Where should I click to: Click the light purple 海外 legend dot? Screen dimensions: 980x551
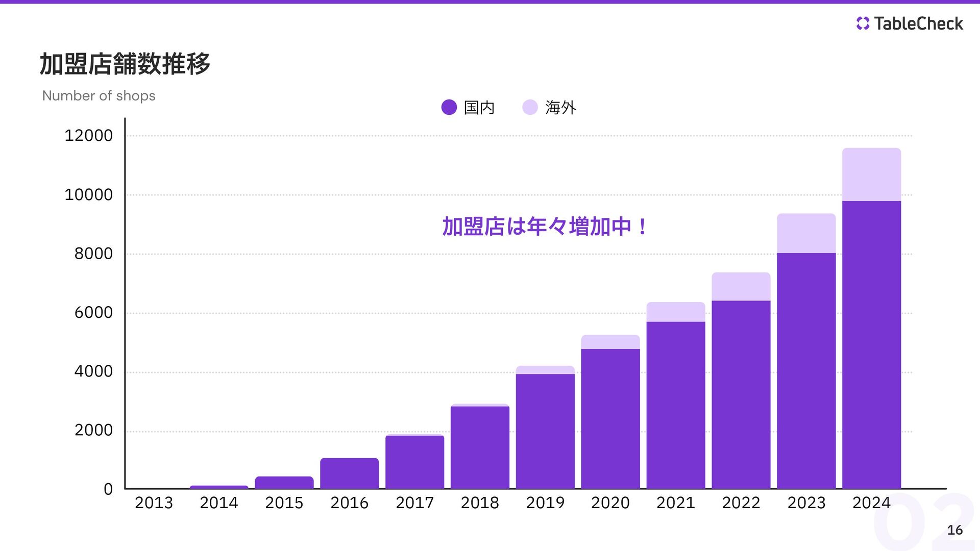point(530,107)
